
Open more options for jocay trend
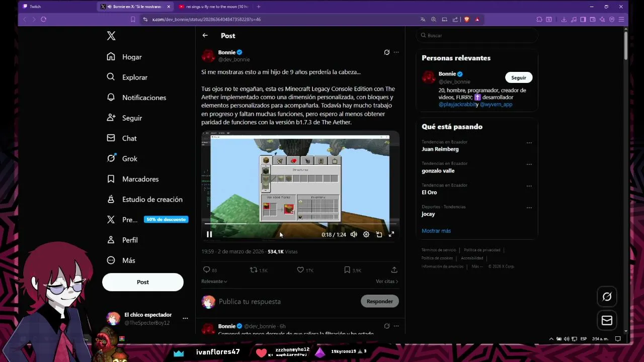(529, 208)
